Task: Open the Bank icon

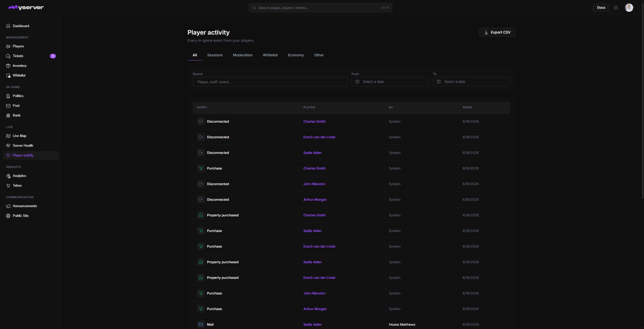Action: (8, 115)
